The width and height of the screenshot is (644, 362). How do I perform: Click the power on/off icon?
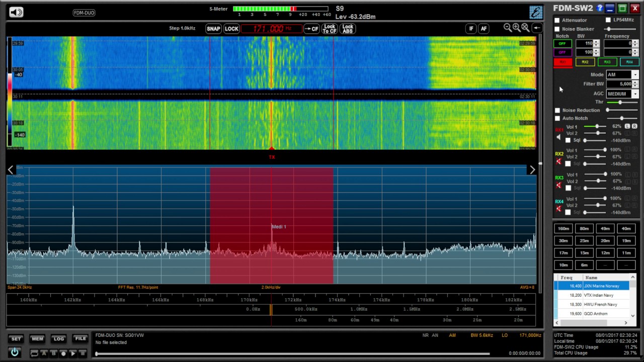click(15, 352)
